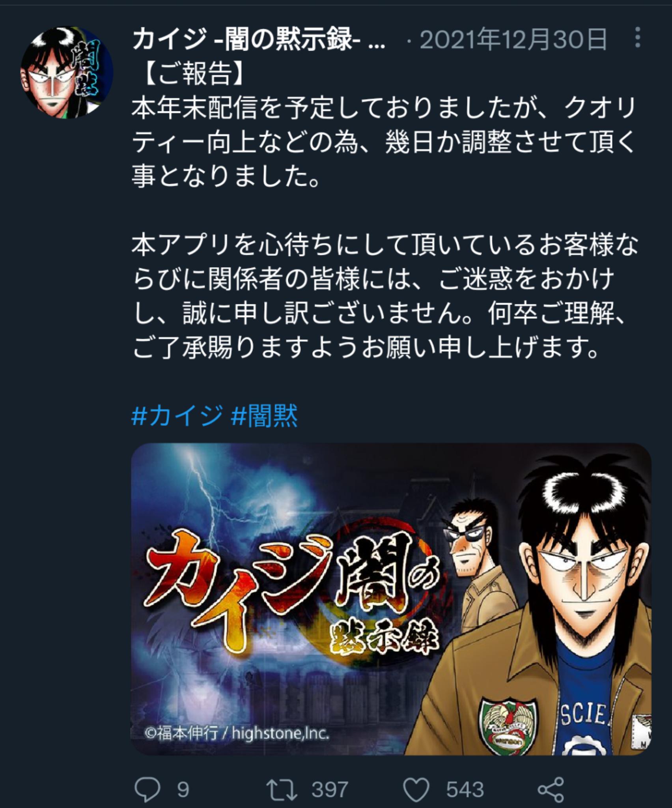Click the reply count 9
This screenshot has height=808, width=672.
tap(183, 790)
